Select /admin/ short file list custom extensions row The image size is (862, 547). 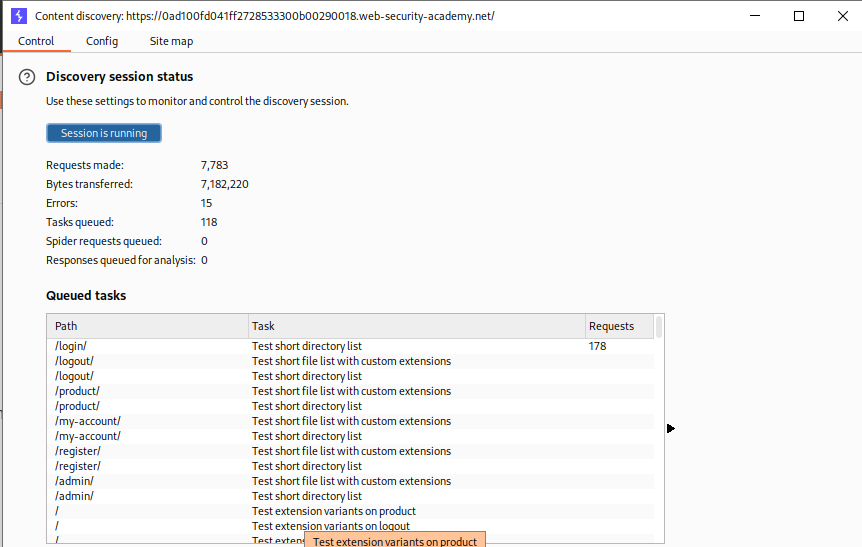350,481
